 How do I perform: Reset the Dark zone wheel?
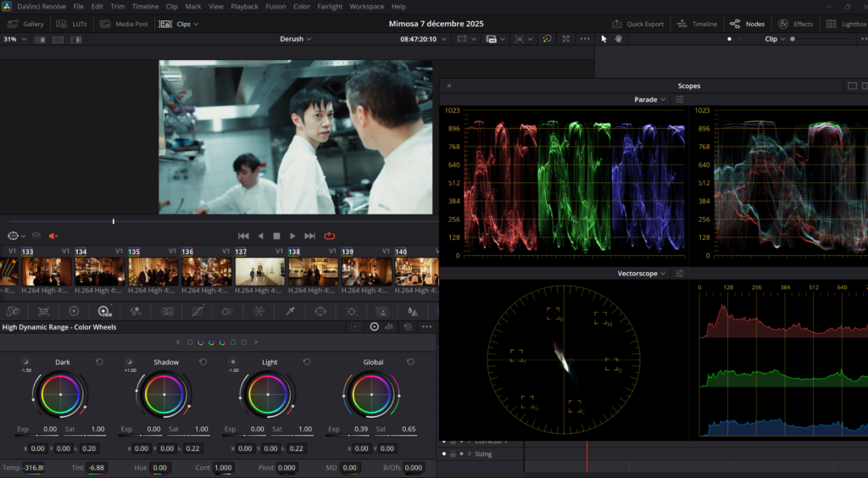point(99,362)
